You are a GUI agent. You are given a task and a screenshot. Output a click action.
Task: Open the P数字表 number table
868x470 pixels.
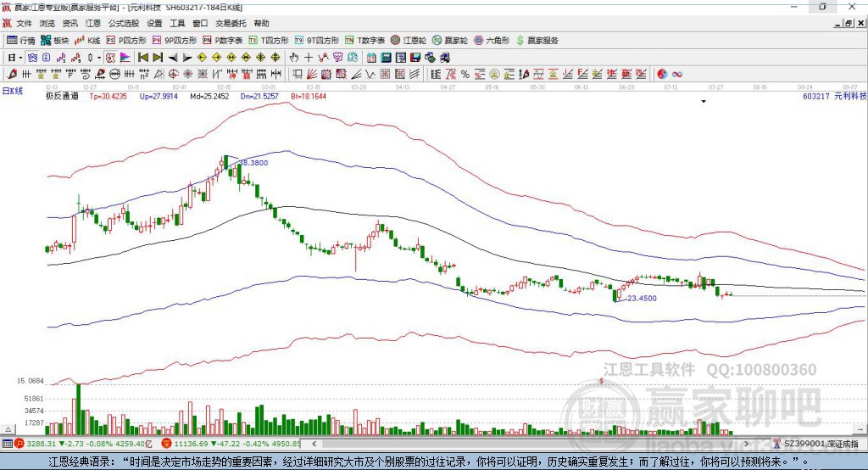223,41
